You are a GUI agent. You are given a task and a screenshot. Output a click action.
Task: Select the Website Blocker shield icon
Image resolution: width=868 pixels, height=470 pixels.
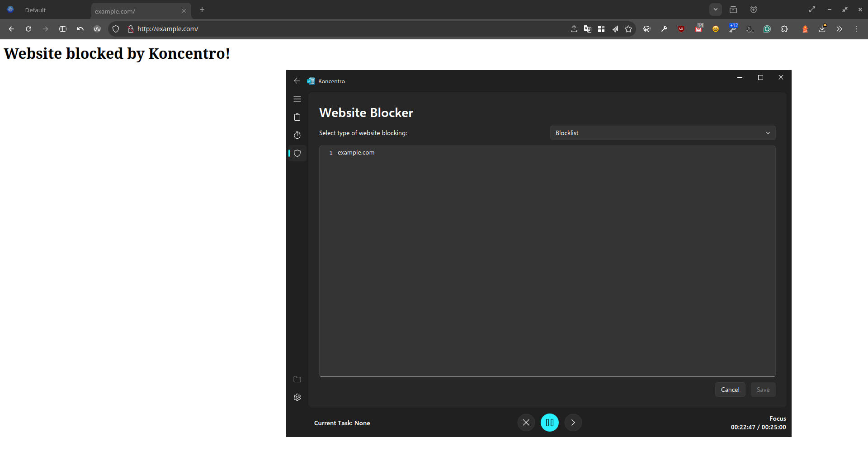[297, 153]
